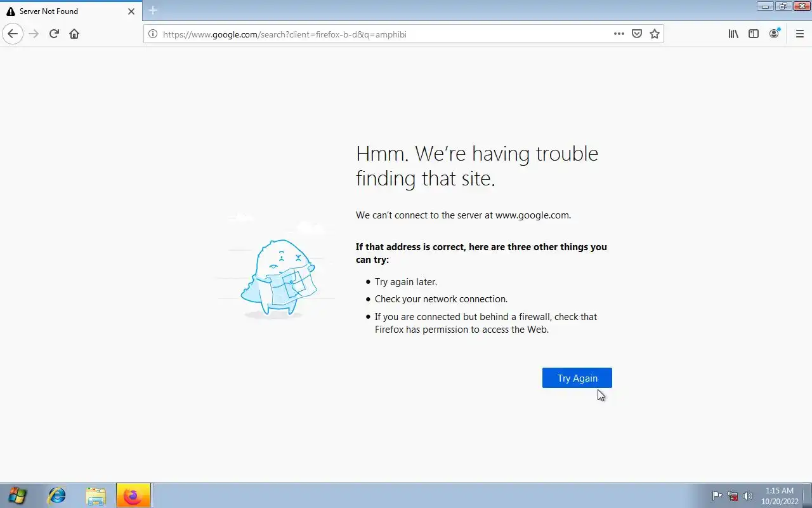Open the Firefox hamburger menu
The width and height of the screenshot is (812, 508).
click(x=799, y=34)
